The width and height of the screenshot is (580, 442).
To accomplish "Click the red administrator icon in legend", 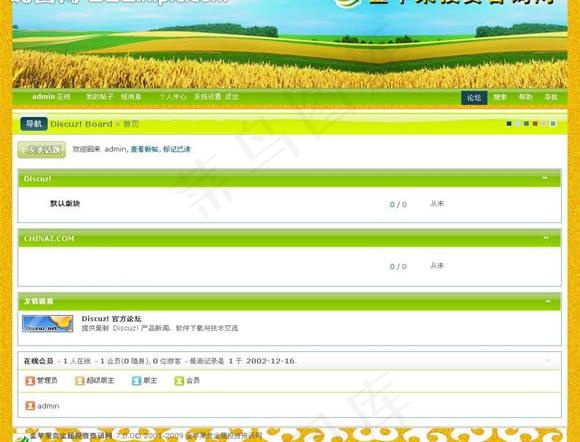I will [30, 381].
